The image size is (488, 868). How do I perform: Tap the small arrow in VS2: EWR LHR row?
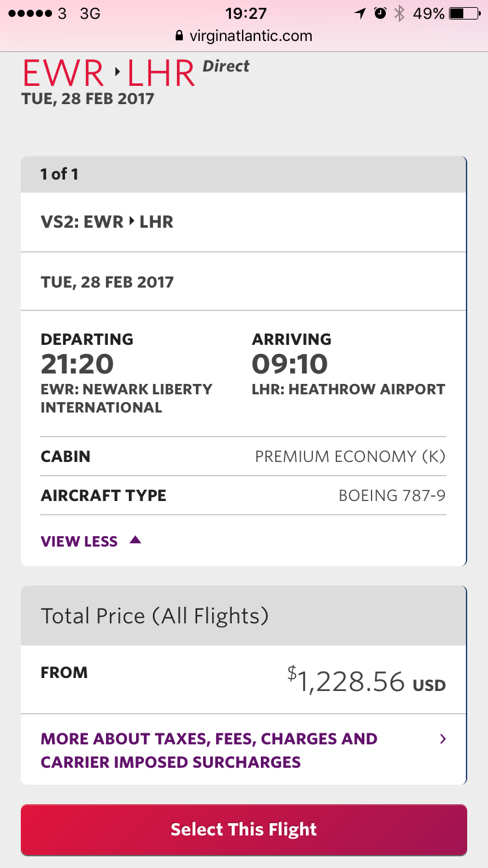[x=131, y=221]
